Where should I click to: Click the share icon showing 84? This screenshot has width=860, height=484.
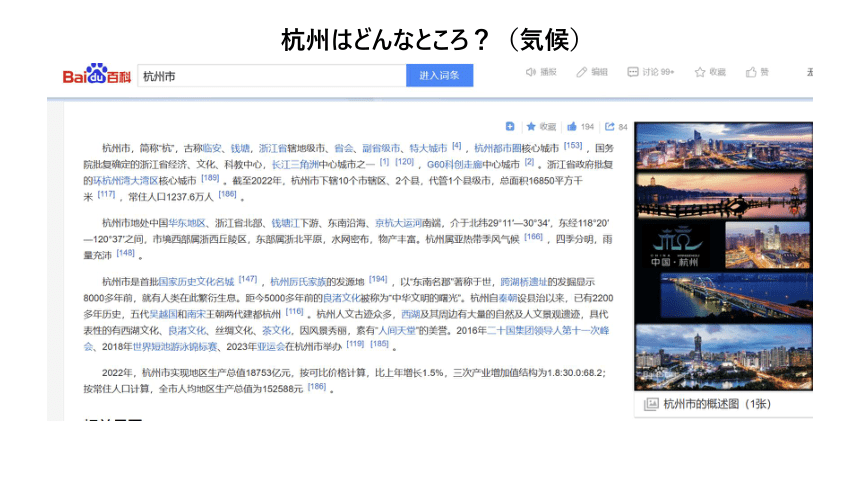(x=609, y=126)
